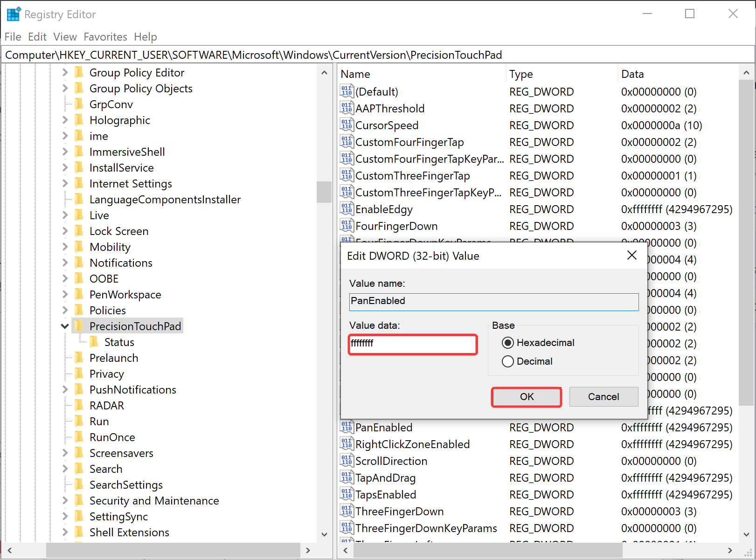Click the PrecisionTouchPad folder icon
Viewport: 756px width, 560px height.
point(79,326)
